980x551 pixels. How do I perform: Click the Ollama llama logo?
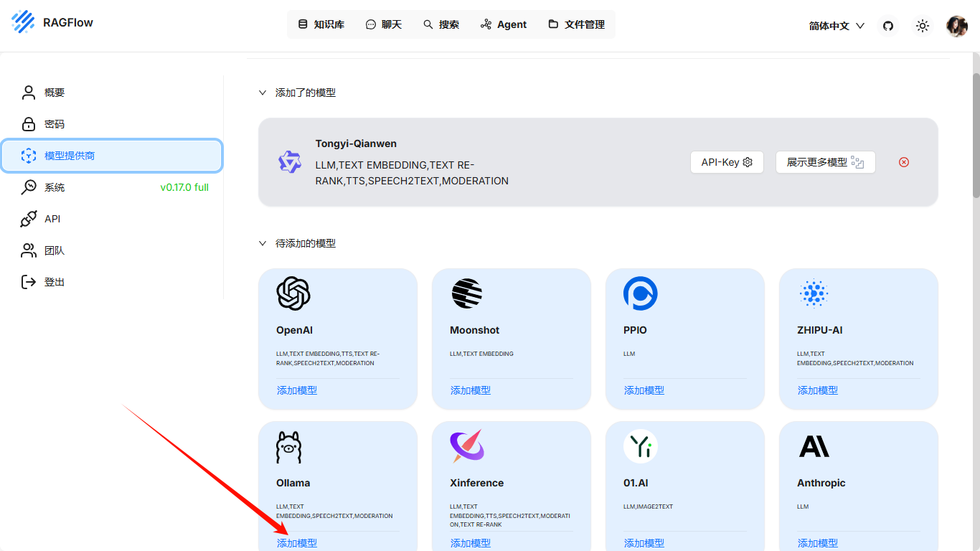coord(289,447)
